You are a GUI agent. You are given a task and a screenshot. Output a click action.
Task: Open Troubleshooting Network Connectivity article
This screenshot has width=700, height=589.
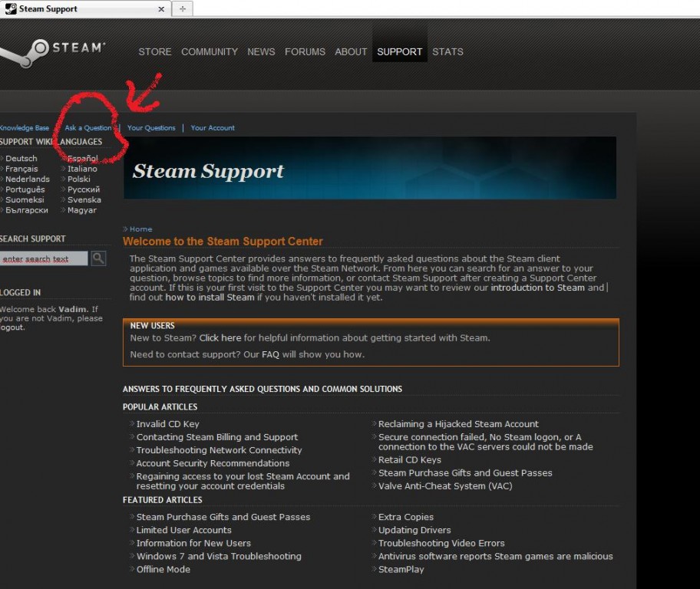pos(220,449)
